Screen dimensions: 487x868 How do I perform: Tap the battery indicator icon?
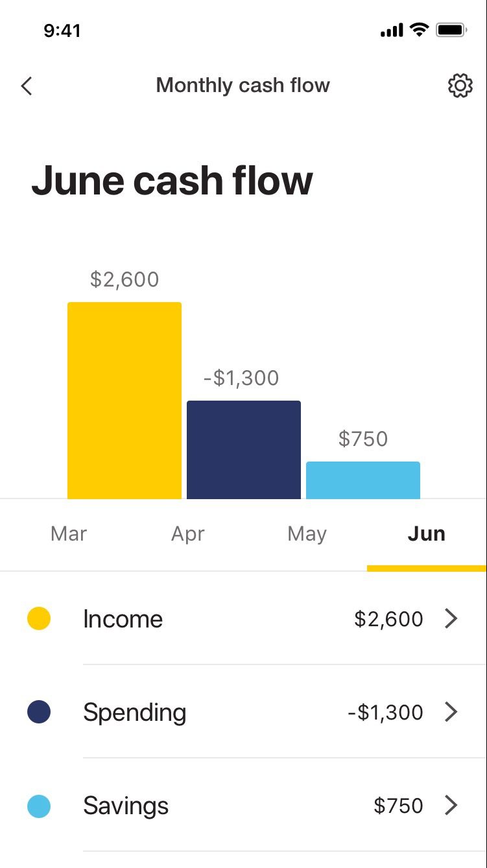pos(451,30)
